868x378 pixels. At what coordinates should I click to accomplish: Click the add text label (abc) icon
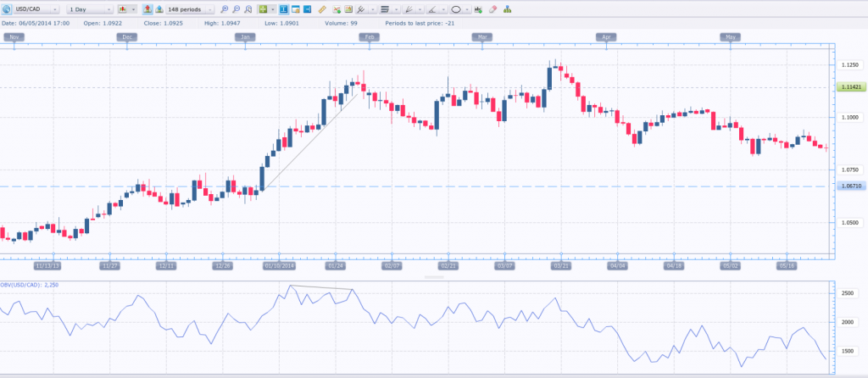(478, 8)
